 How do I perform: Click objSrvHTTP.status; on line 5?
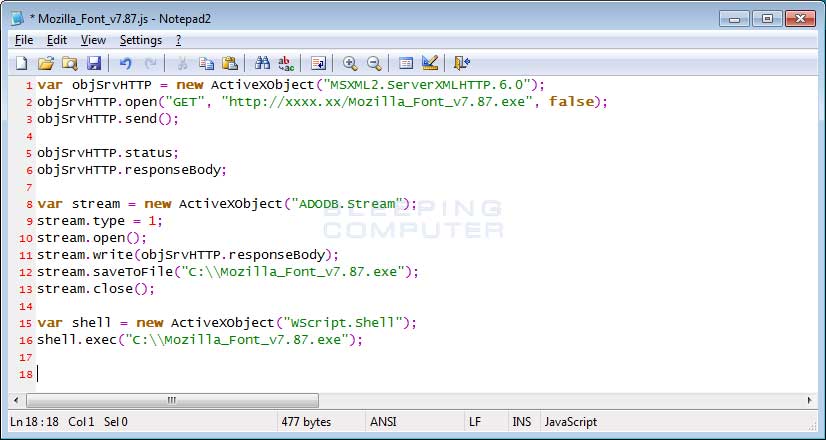(108, 153)
